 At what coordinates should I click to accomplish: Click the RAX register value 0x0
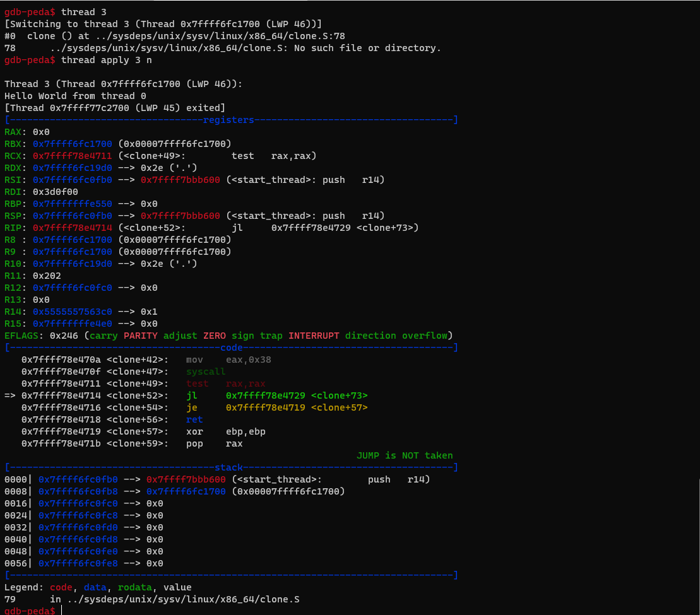41,132
